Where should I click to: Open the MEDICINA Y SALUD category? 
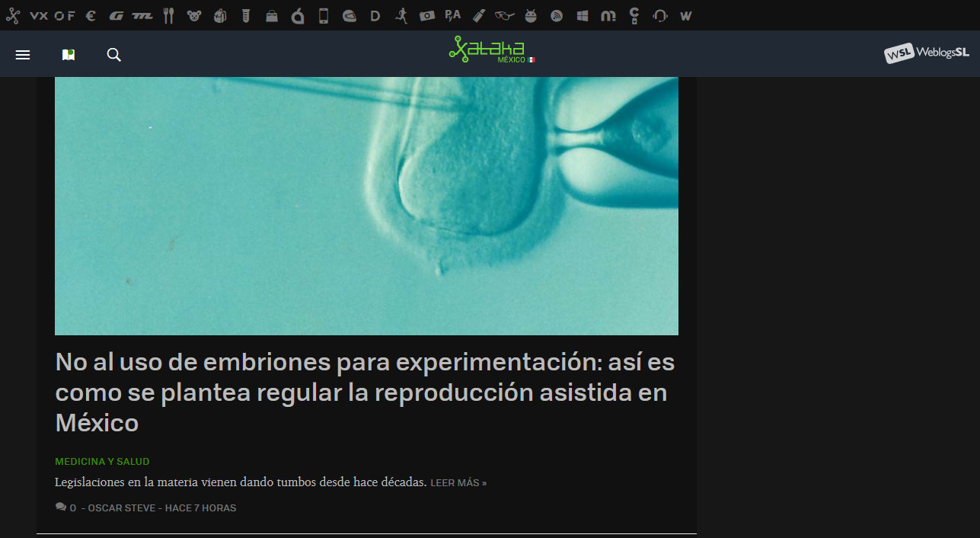click(102, 462)
